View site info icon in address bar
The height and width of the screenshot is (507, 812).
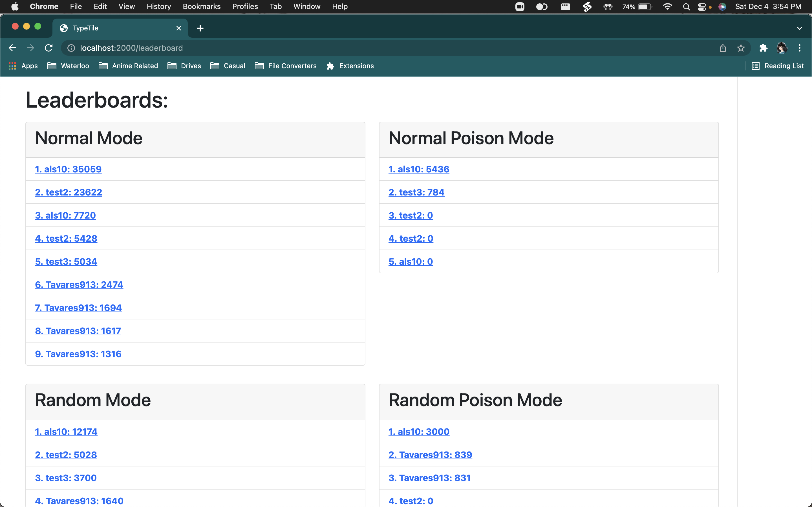click(x=71, y=48)
